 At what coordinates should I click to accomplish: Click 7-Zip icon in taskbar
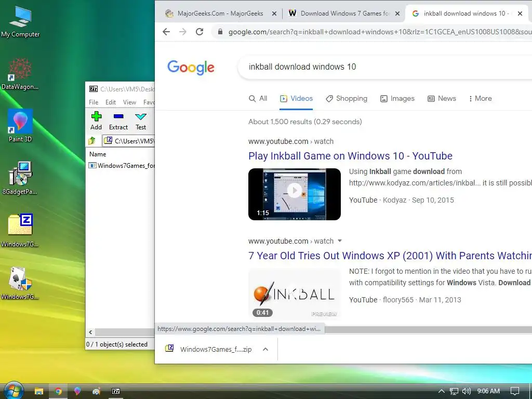click(x=116, y=391)
